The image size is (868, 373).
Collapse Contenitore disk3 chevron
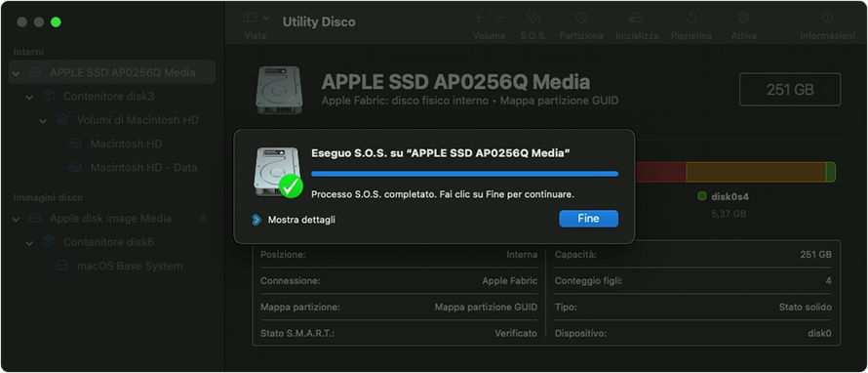point(29,97)
